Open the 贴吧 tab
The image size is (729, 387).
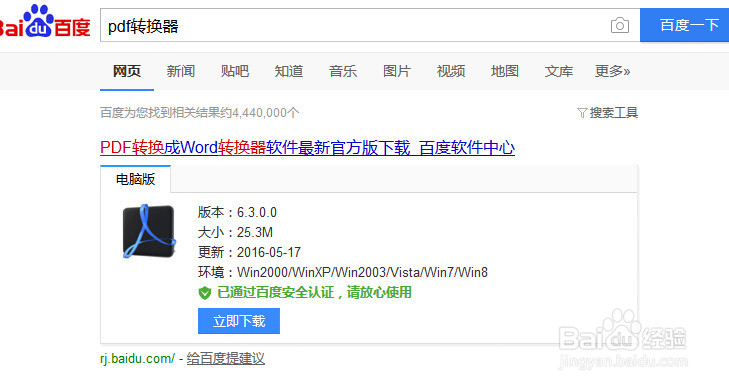click(x=235, y=71)
